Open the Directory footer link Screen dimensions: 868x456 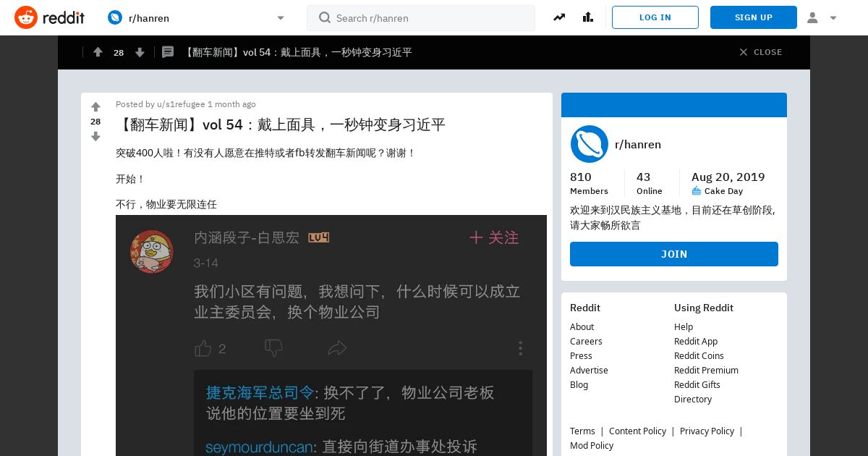click(693, 399)
